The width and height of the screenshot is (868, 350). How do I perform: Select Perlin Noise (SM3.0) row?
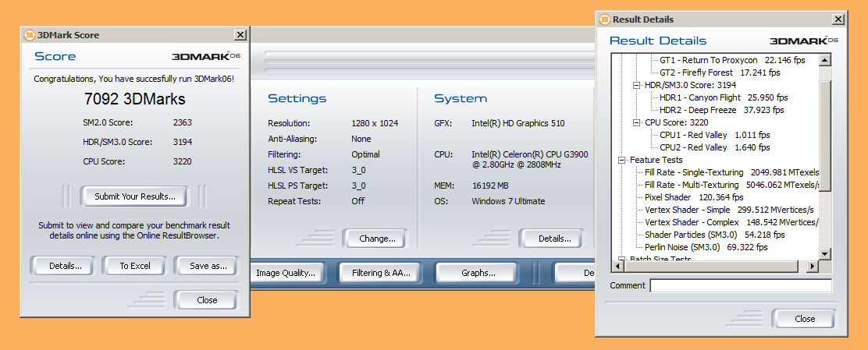point(706,247)
